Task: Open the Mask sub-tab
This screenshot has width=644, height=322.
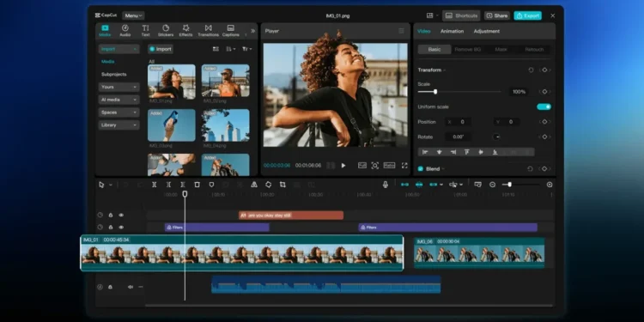Action: tap(501, 49)
